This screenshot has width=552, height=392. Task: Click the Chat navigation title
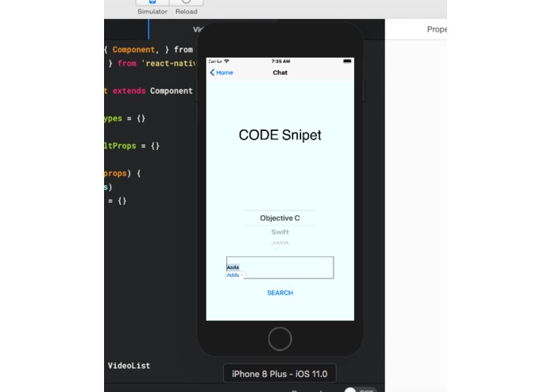coord(280,72)
